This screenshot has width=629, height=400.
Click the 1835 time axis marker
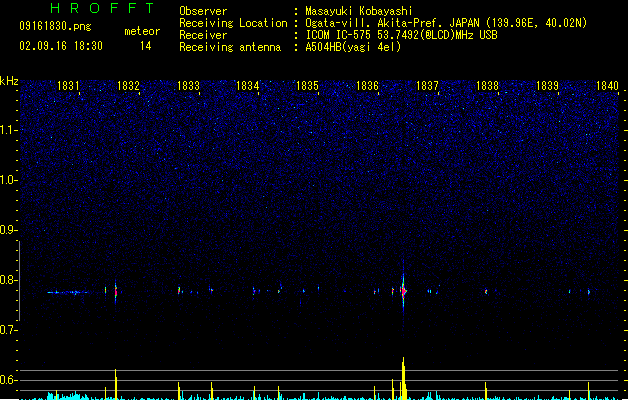click(x=307, y=86)
